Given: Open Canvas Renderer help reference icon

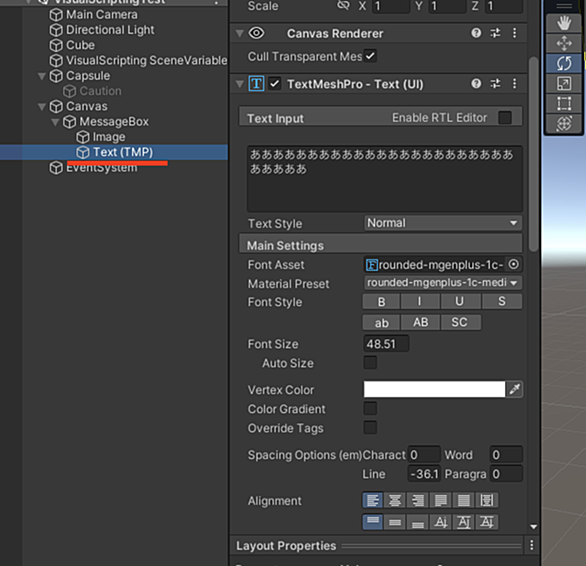Looking at the screenshot, I should point(476,33).
